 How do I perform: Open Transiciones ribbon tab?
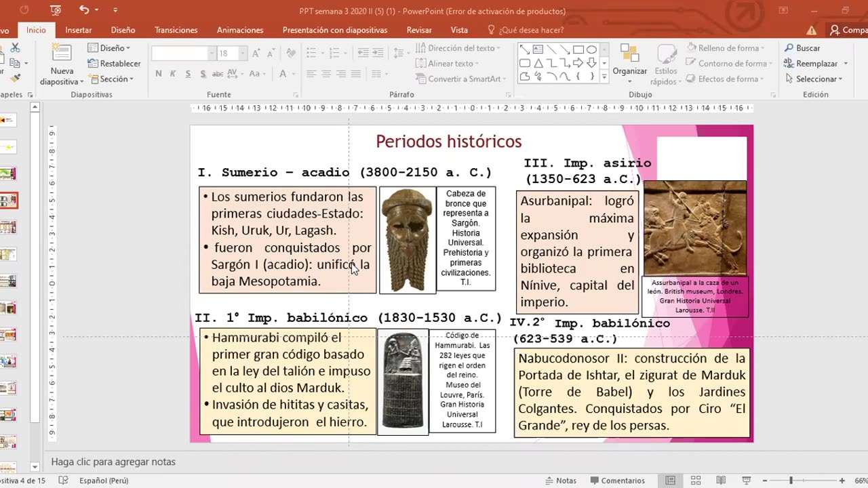click(176, 30)
